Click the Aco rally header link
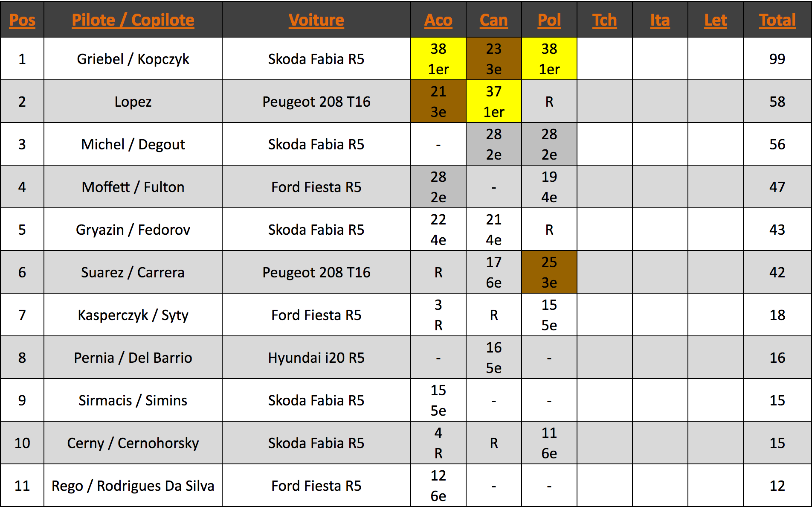The width and height of the screenshot is (812, 507). pyautogui.click(x=438, y=20)
